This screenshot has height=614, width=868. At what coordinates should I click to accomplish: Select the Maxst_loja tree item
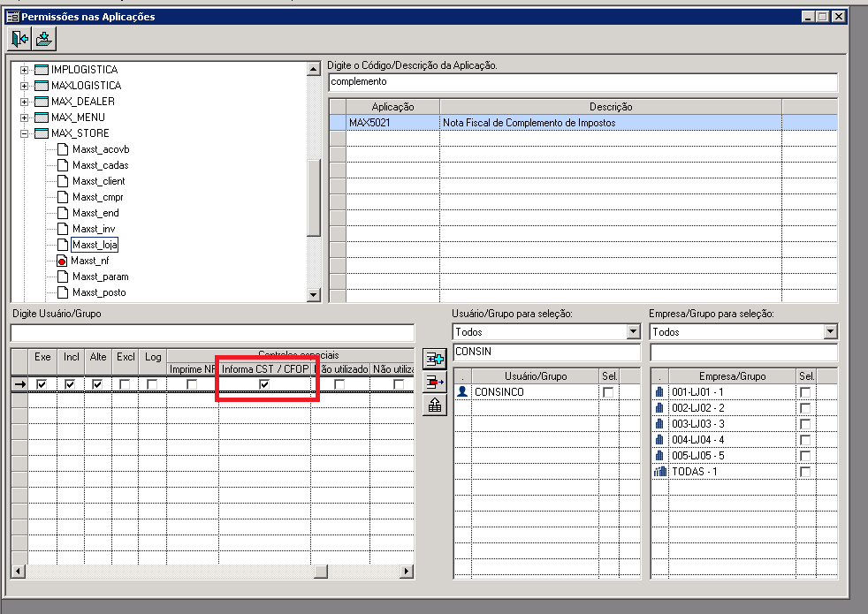pos(95,245)
